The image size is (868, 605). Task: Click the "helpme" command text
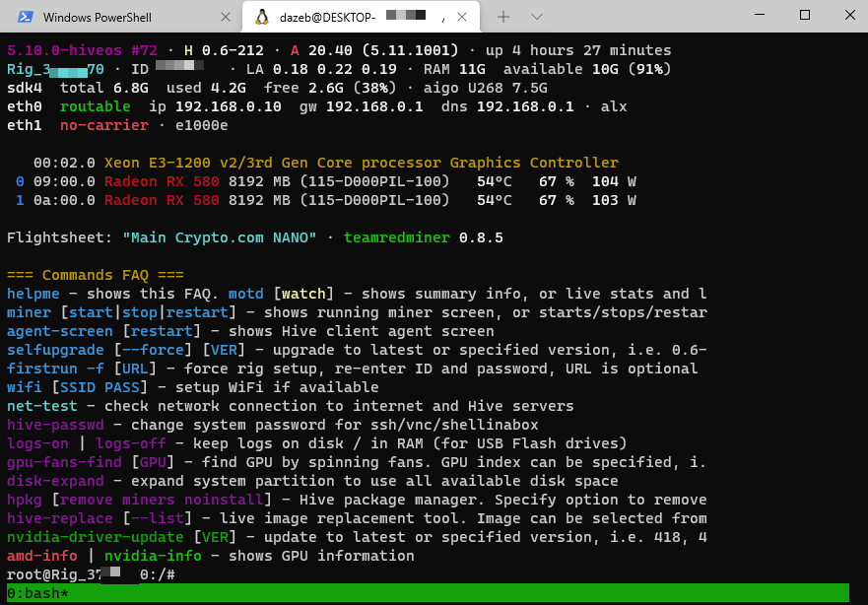click(x=33, y=294)
